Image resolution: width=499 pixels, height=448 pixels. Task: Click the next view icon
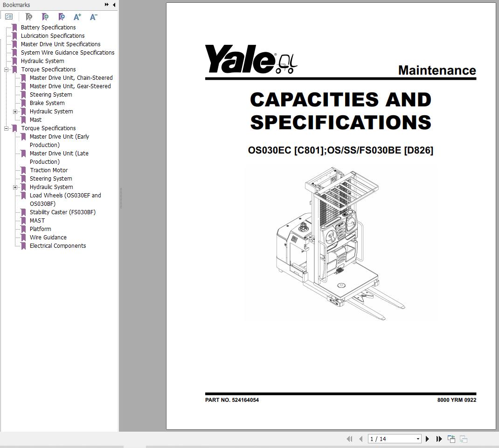[x=464, y=439]
